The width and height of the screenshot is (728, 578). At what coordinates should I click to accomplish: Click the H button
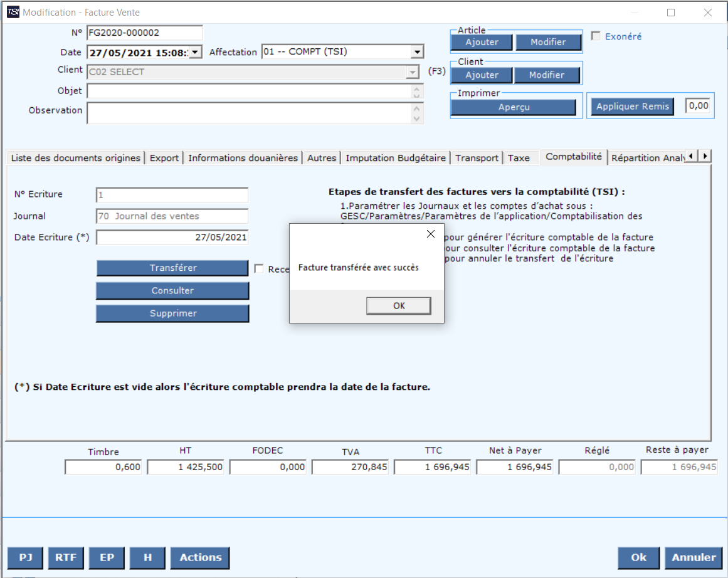[147, 557]
